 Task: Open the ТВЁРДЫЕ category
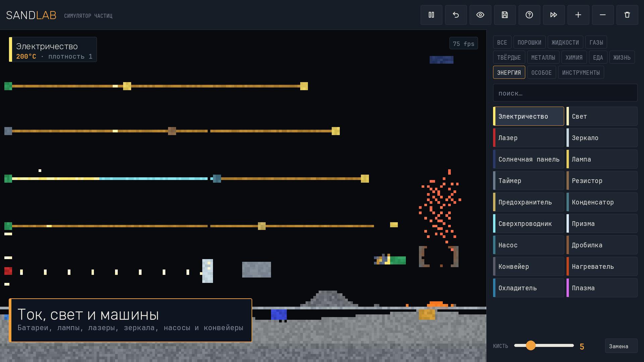509,57
